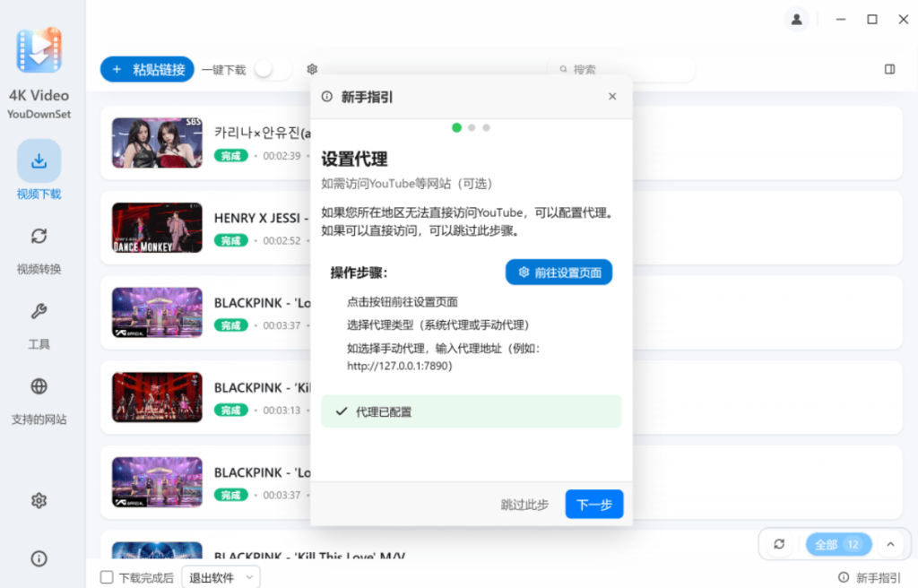Toggle the side panel layout icon
Screen dimensions: 918x588
coord(890,69)
